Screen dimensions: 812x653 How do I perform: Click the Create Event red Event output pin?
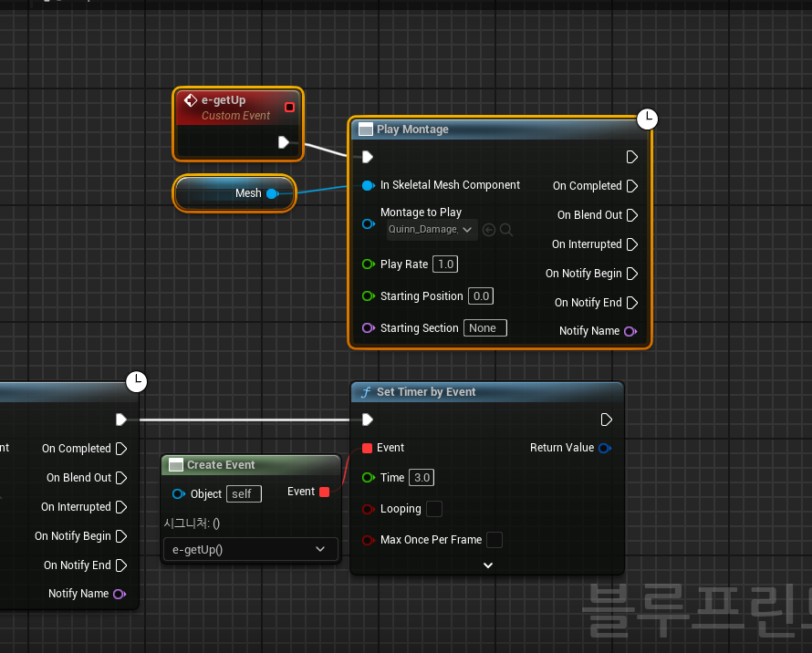coord(325,492)
